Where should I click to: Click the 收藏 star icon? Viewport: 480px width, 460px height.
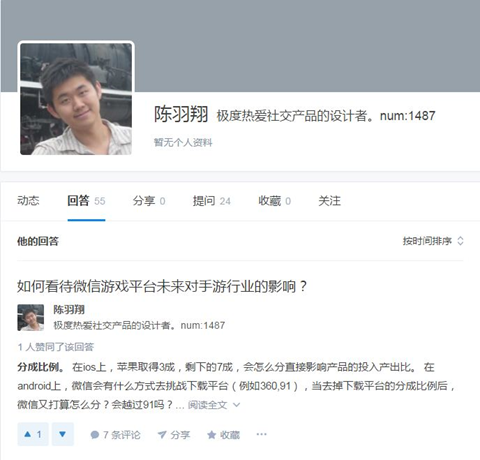coord(211,435)
